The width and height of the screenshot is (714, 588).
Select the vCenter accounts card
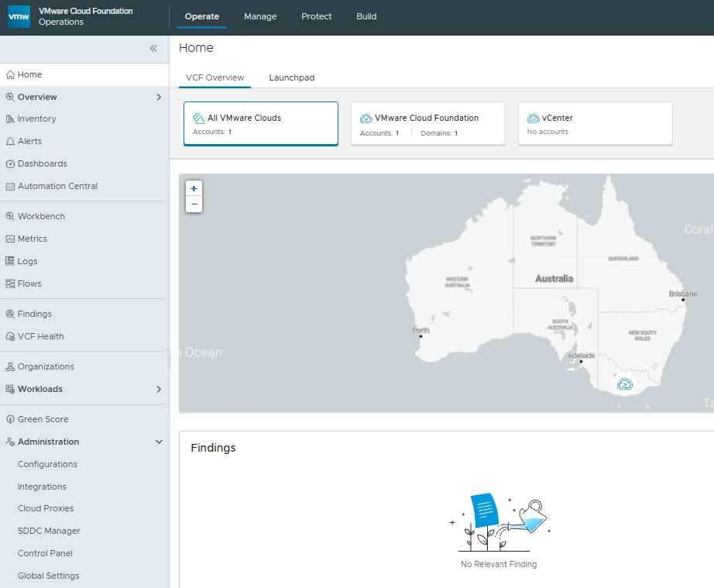596,123
